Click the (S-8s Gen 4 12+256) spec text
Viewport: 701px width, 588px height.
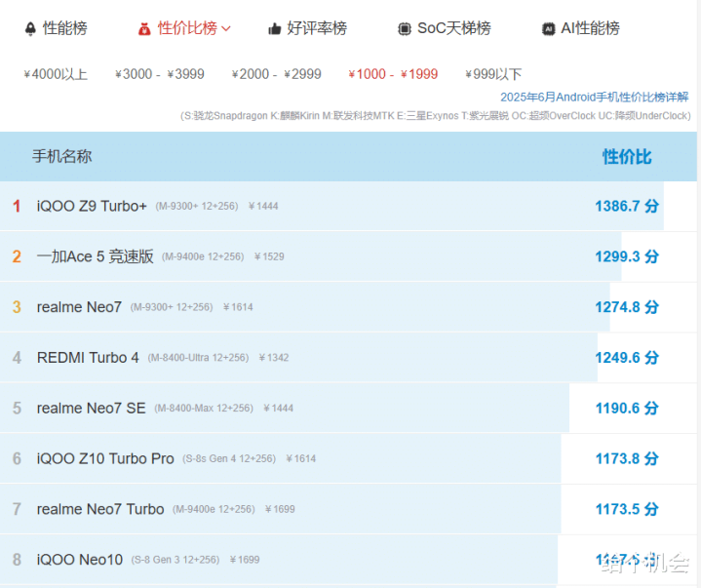click(x=229, y=458)
